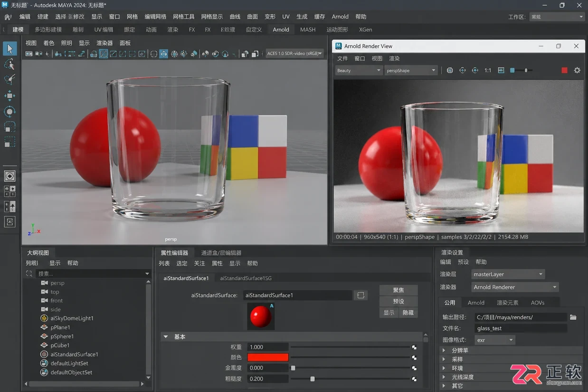Click the 粗糙度 slider handle

(312, 379)
